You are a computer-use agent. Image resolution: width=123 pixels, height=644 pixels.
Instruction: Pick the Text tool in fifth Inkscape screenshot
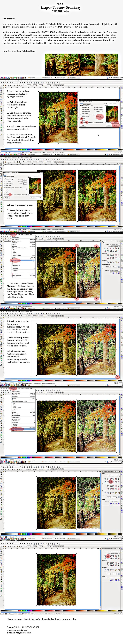tap(1, 426)
